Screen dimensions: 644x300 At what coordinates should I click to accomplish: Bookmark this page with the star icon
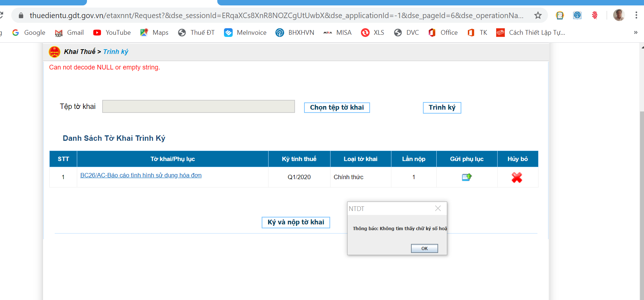pos(538,15)
